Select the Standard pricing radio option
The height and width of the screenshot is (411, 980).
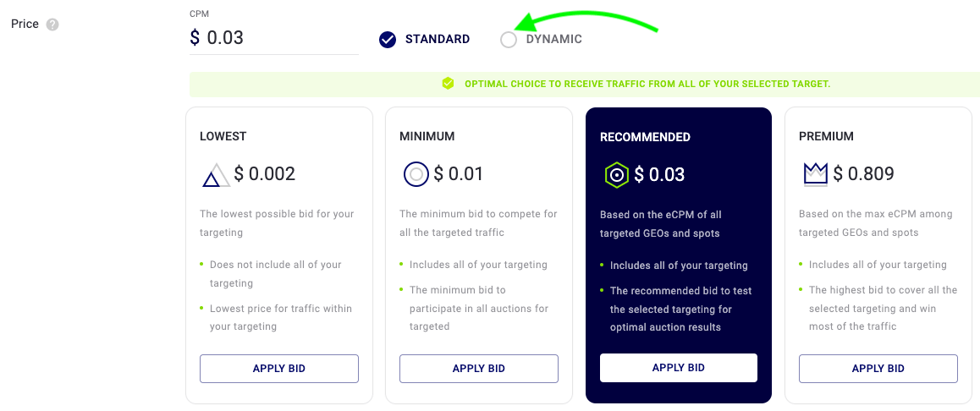pyautogui.click(x=388, y=40)
